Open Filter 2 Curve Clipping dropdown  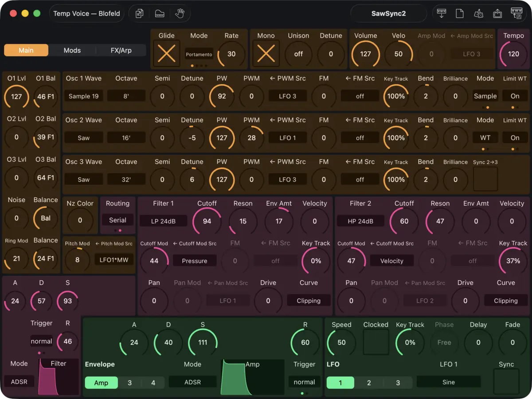[x=506, y=300]
